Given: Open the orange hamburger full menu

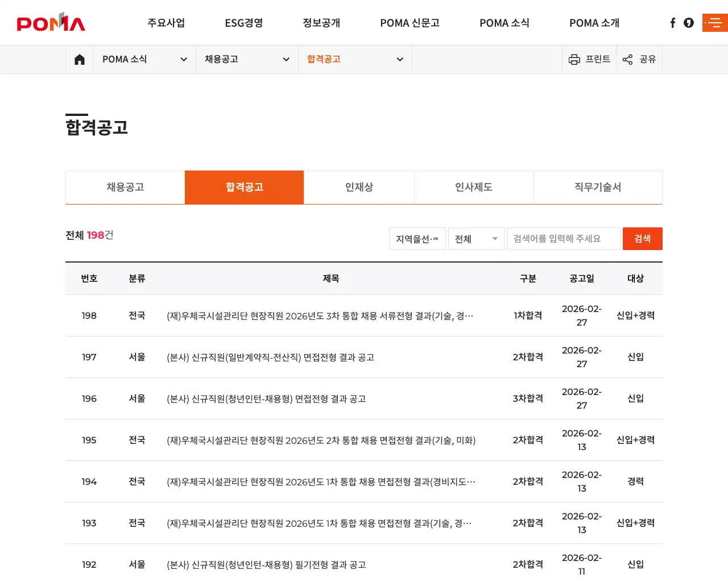Looking at the screenshot, I should (715, 23).
